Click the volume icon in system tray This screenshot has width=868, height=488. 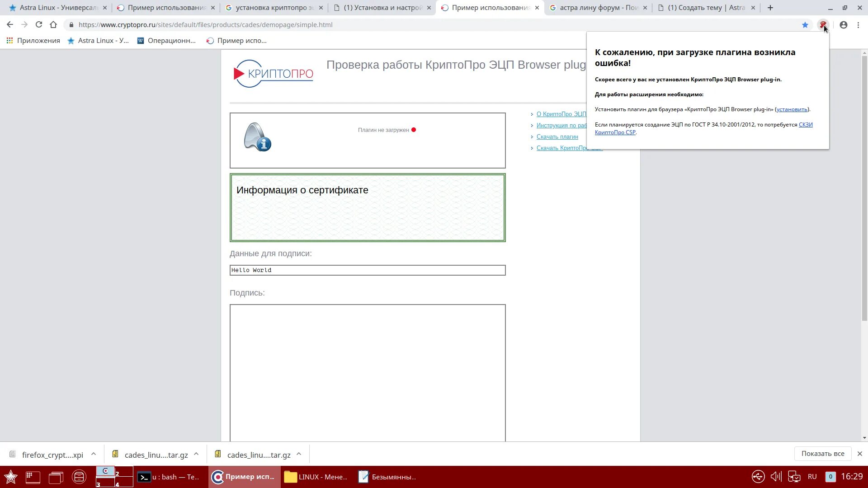[x=776, y=477]
